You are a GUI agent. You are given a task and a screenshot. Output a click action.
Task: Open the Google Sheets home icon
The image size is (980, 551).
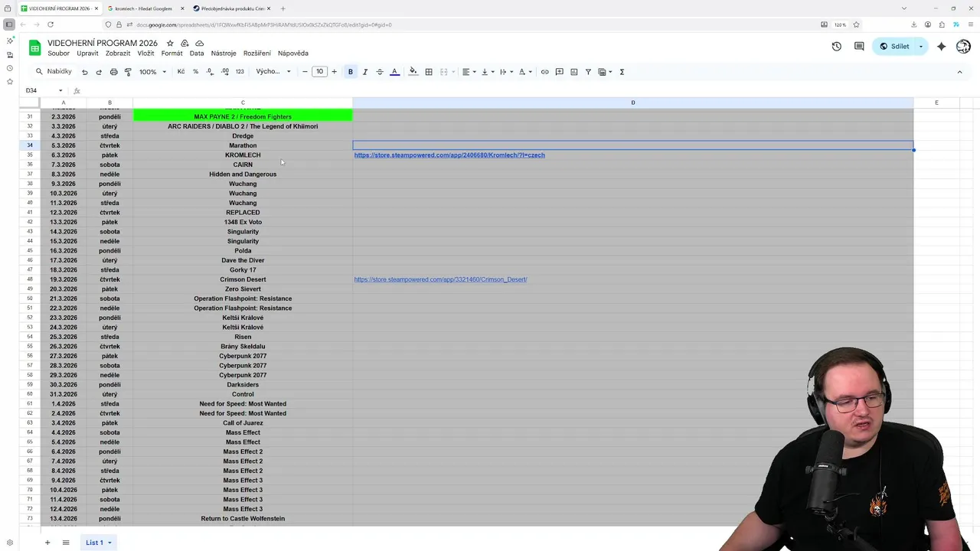point(35,48)
